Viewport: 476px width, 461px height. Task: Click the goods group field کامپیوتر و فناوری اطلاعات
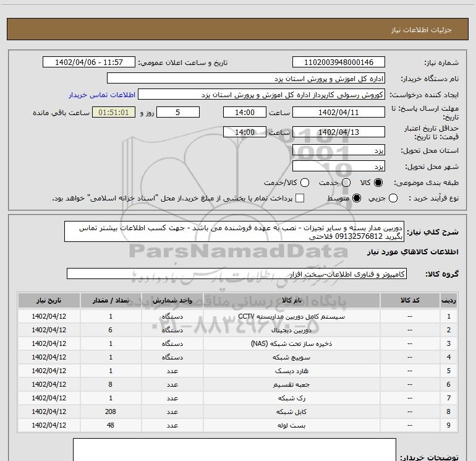tap(237, 274)
